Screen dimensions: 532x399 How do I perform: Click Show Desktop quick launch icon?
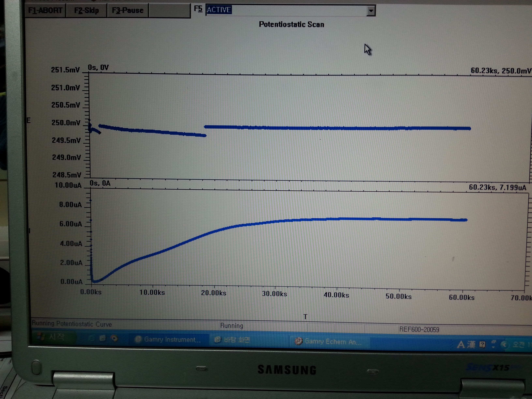pos(103,338)
